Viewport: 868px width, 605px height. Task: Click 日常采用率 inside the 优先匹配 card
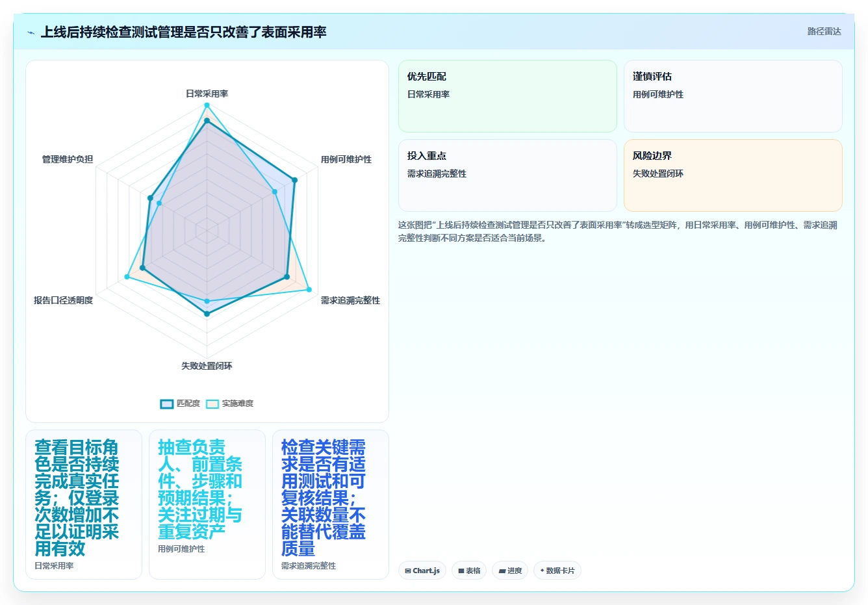pyautogui.click(x=428, y=94)
